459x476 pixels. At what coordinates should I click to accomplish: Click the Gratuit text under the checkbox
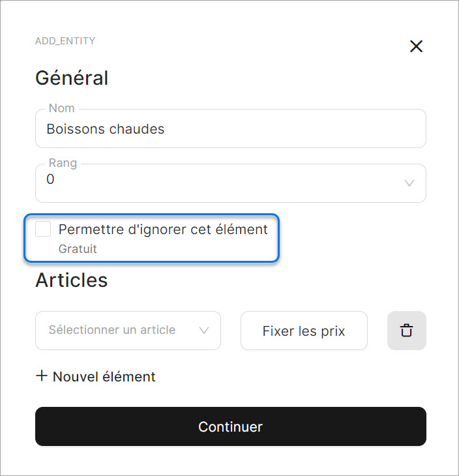pos(78,248)
